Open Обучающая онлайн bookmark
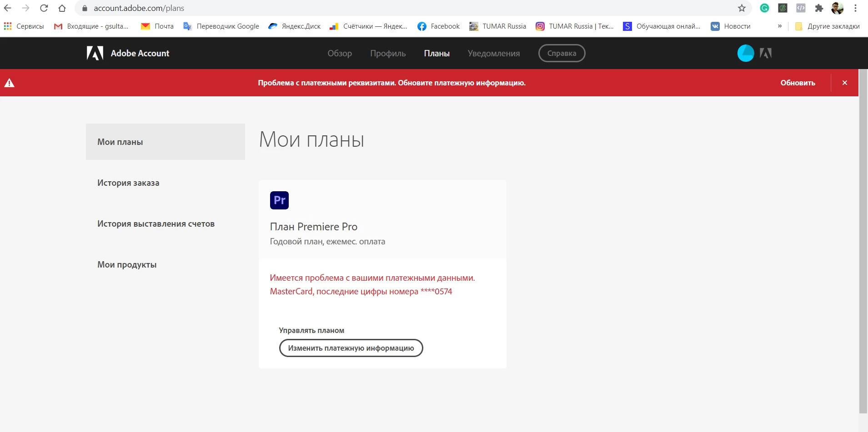The height and width of the screenshot is (432, 868). 662,26
